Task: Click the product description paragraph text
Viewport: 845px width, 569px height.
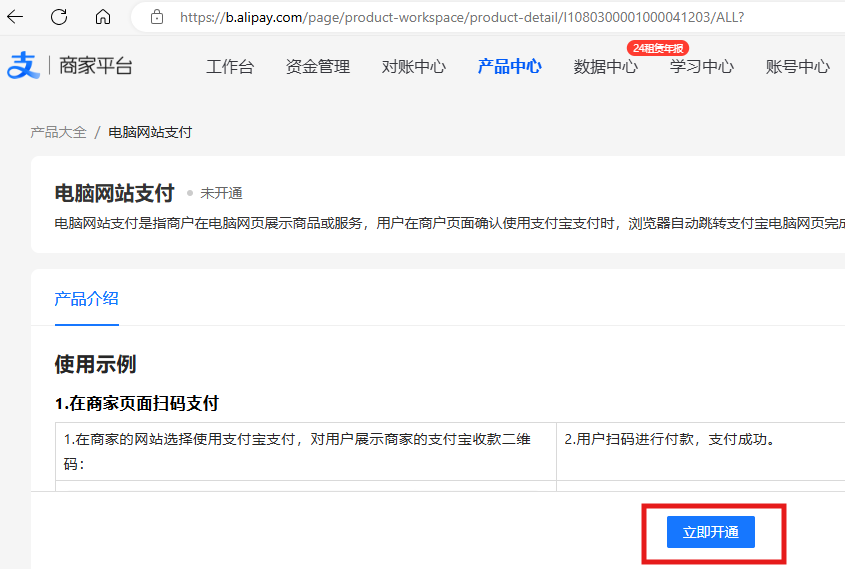Action: coord(449,223)
